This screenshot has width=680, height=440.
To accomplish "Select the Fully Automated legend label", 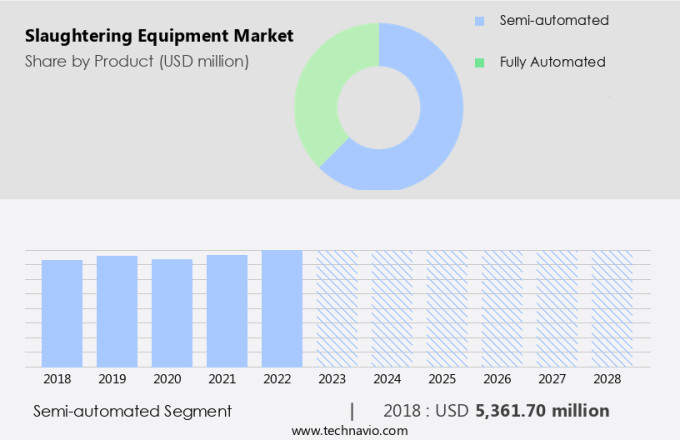I will pos(553,62).
